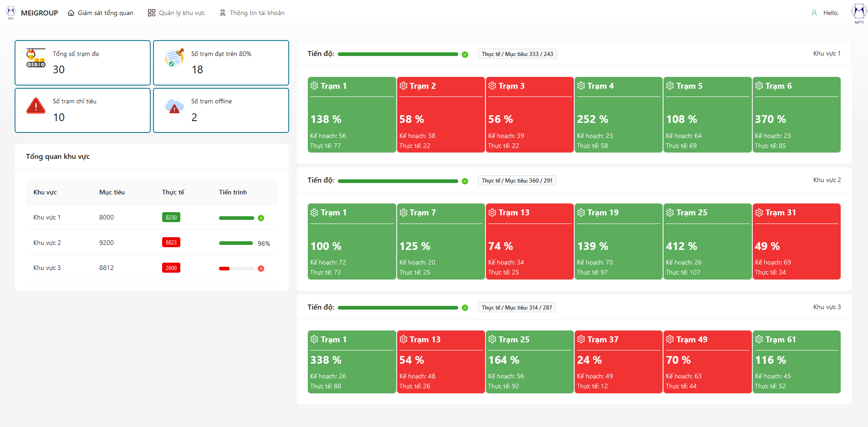The width and height of the screenshot is (868, 427).
Task: Click the gear icon on Khu vực 1 Trạm 3
Action: pos(492,86)
